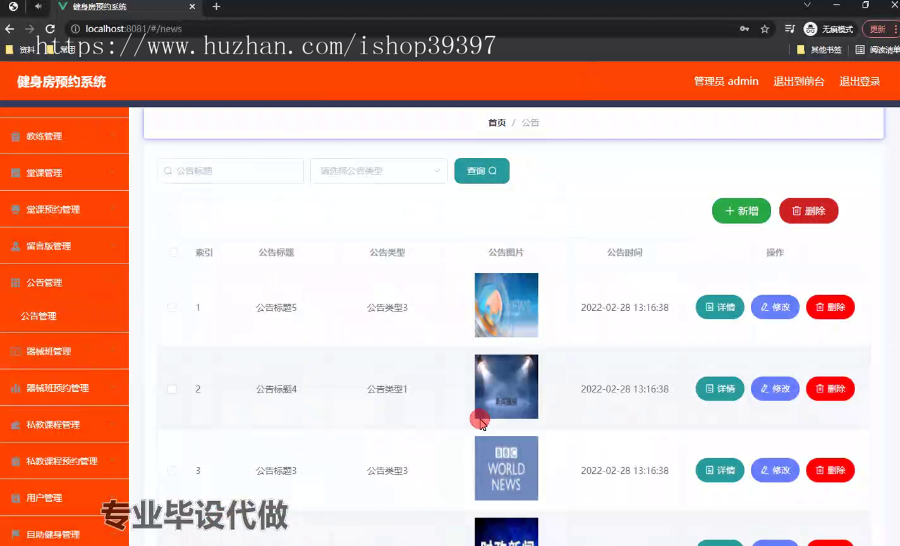Click 修改 for 公告标题4
This screenshot has height=546, width=900.
(775, 389)
